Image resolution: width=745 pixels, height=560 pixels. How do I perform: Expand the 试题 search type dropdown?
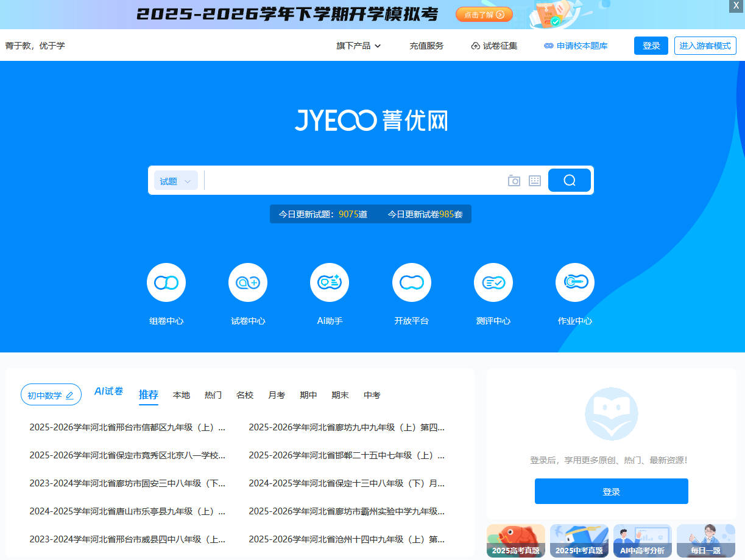coord(175,180)
